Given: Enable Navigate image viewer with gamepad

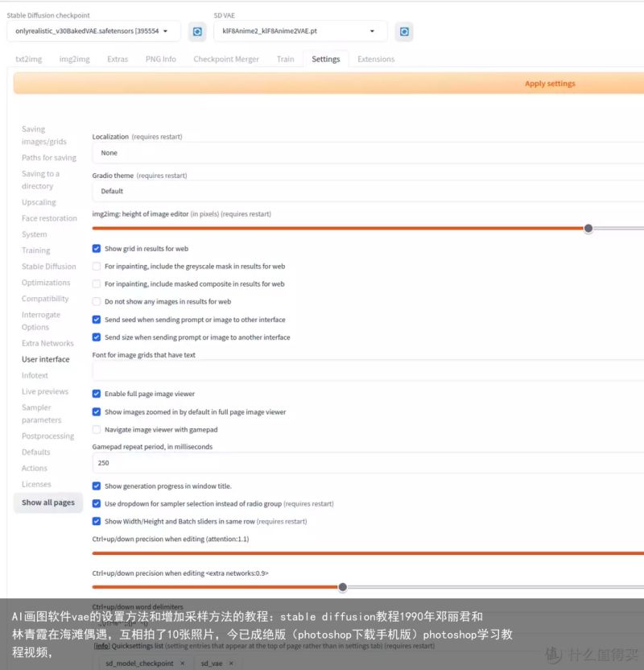Looking at the screenshot, I should pos(97,429).
